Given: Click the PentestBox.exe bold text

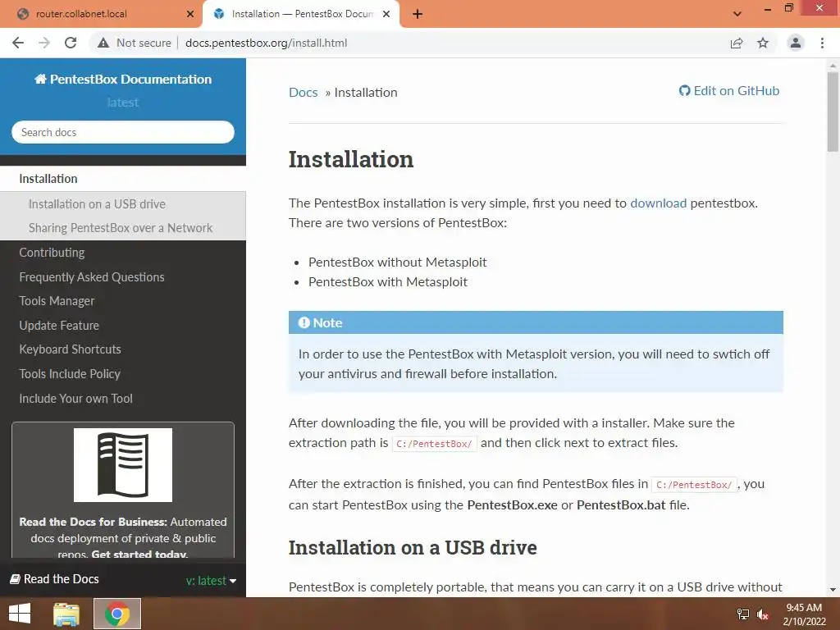Looking at the screenshot, I should point(512,505).
